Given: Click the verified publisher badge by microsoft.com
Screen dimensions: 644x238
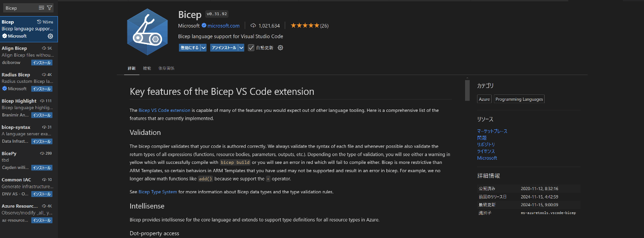Looking at the screenshot, I should (x=204, y=26).
